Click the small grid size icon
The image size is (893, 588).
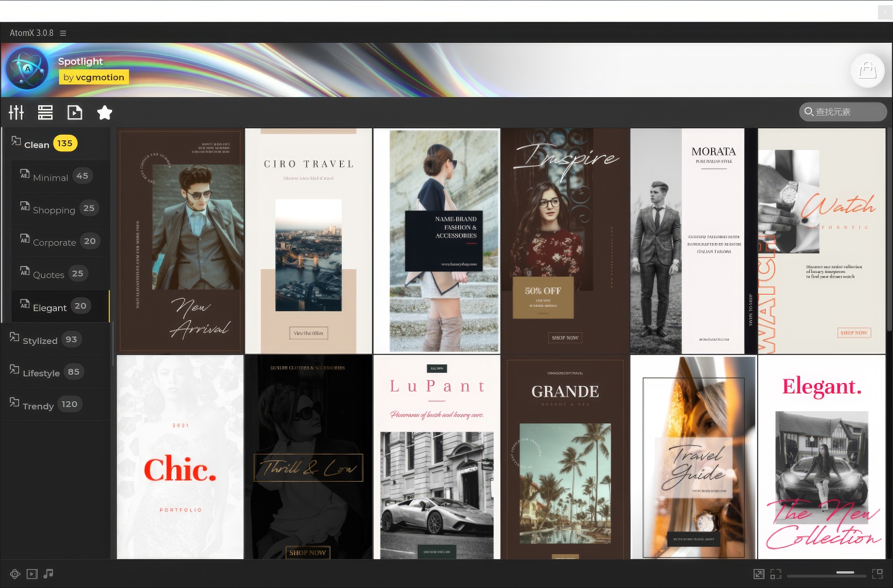pyautogui.click(x=776, y=574)
